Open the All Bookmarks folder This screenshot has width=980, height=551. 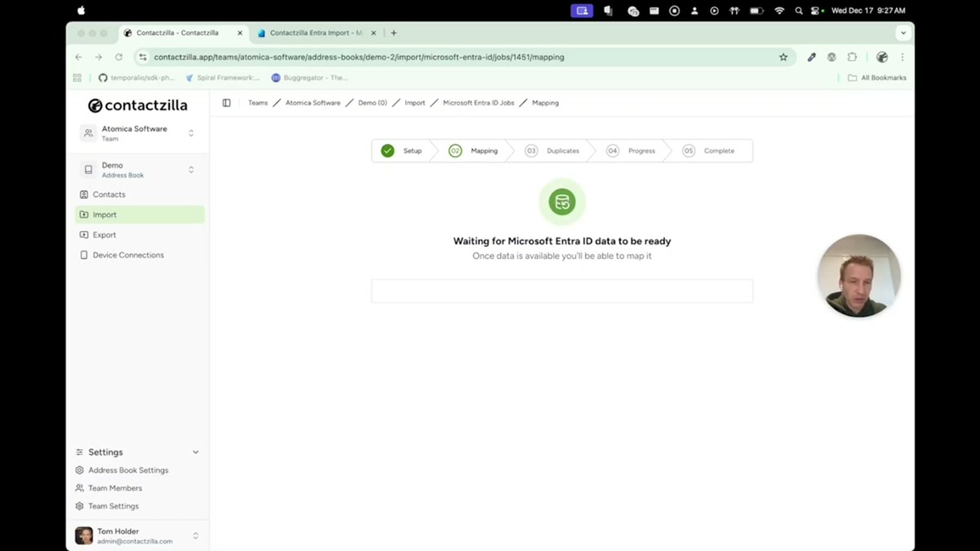877,78
